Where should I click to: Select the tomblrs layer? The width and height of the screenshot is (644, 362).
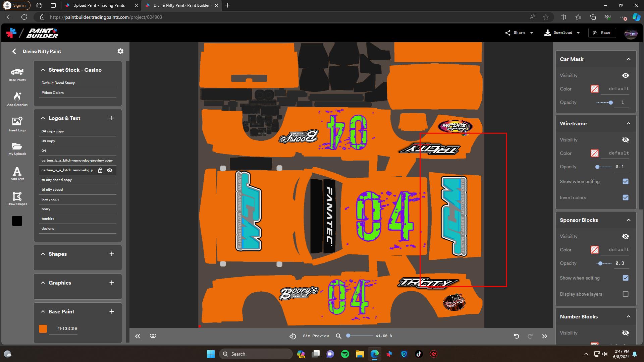pos(48,219)
